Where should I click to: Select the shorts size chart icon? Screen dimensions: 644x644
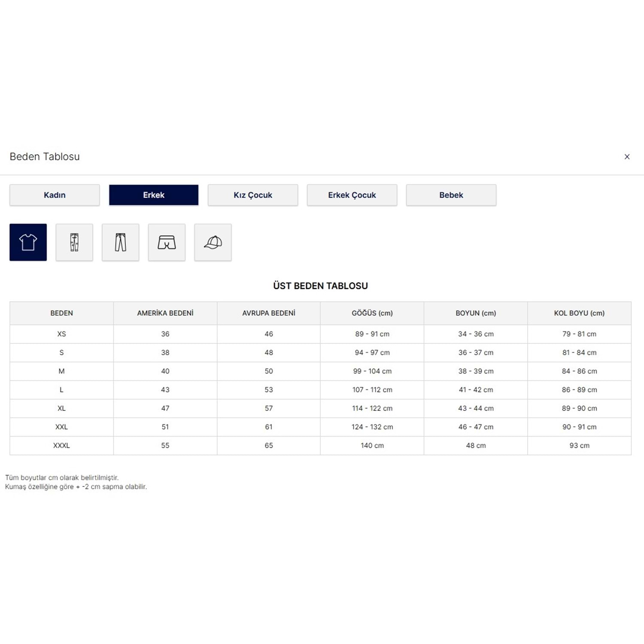167,242
